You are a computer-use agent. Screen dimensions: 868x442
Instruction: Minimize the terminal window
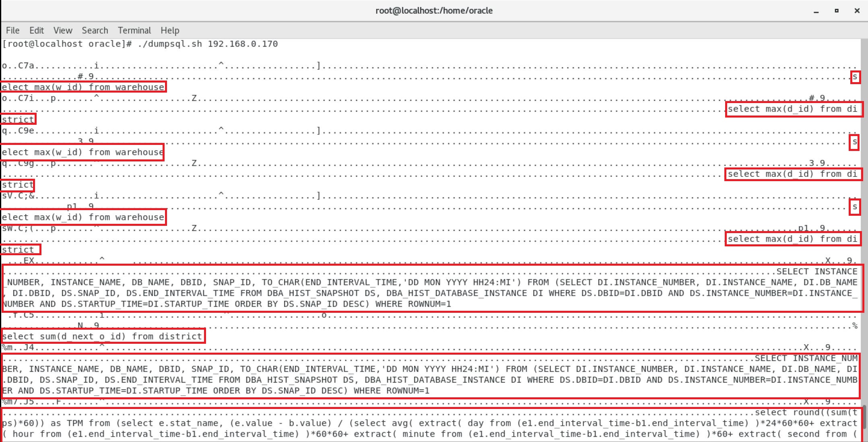pos(816,11)
